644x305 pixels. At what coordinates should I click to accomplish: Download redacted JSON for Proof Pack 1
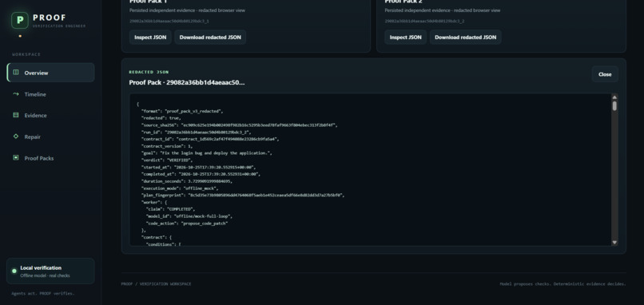[210, 37]
